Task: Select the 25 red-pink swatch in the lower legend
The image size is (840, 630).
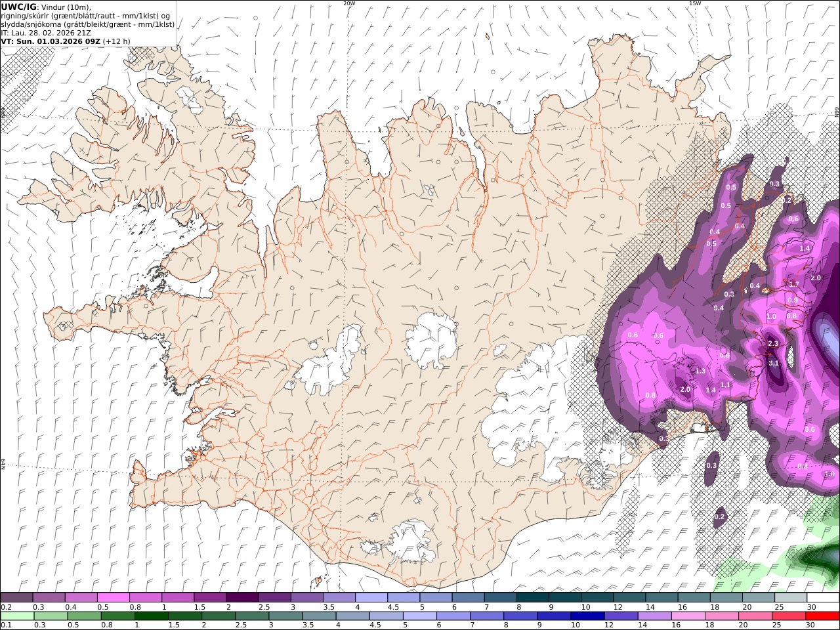Action: coord(789,616)
